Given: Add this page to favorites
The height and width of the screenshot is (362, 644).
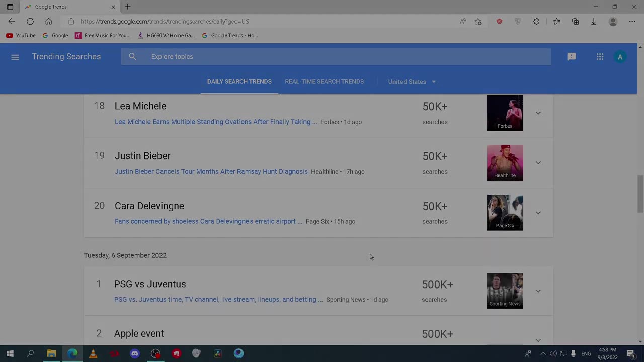Looking at the screenshot, I should point(478,21).
